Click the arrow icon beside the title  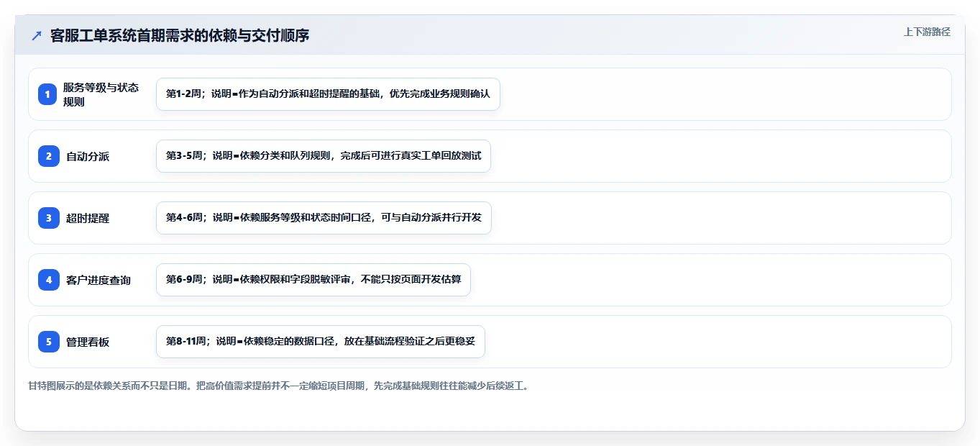click(37, 35)
